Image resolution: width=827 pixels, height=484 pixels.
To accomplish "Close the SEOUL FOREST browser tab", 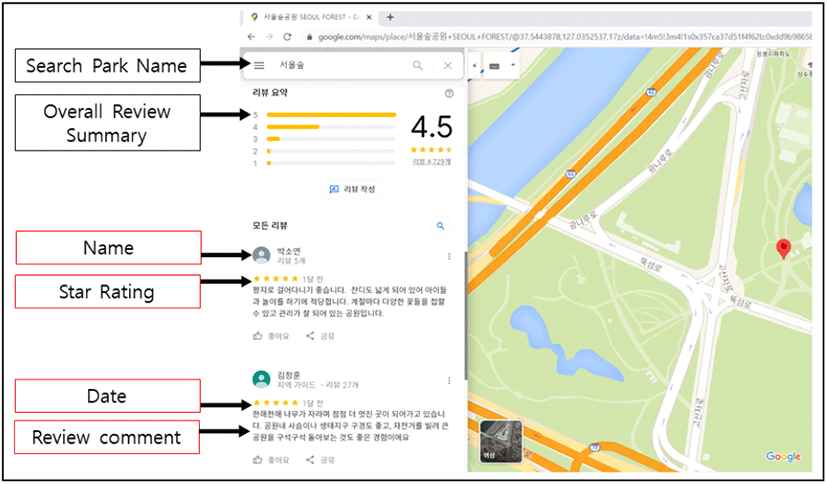I will click(369, 17).
